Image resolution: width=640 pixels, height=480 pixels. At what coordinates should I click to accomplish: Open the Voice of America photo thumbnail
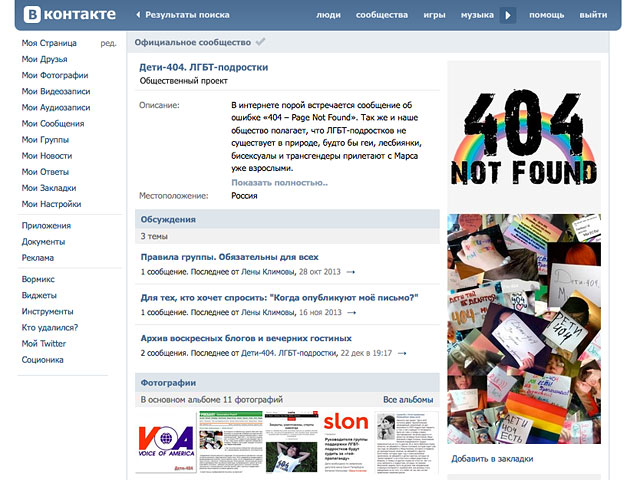tap(165, 442)
